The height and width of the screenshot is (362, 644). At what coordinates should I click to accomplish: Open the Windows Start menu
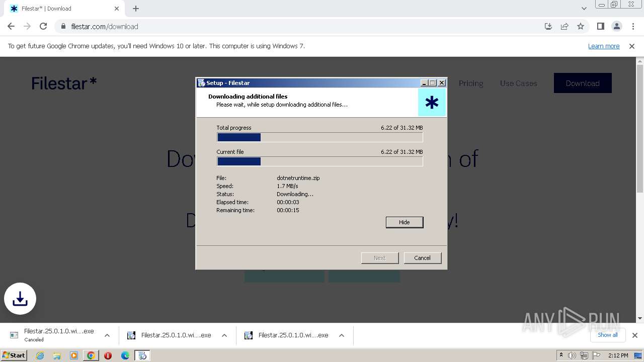14,355
